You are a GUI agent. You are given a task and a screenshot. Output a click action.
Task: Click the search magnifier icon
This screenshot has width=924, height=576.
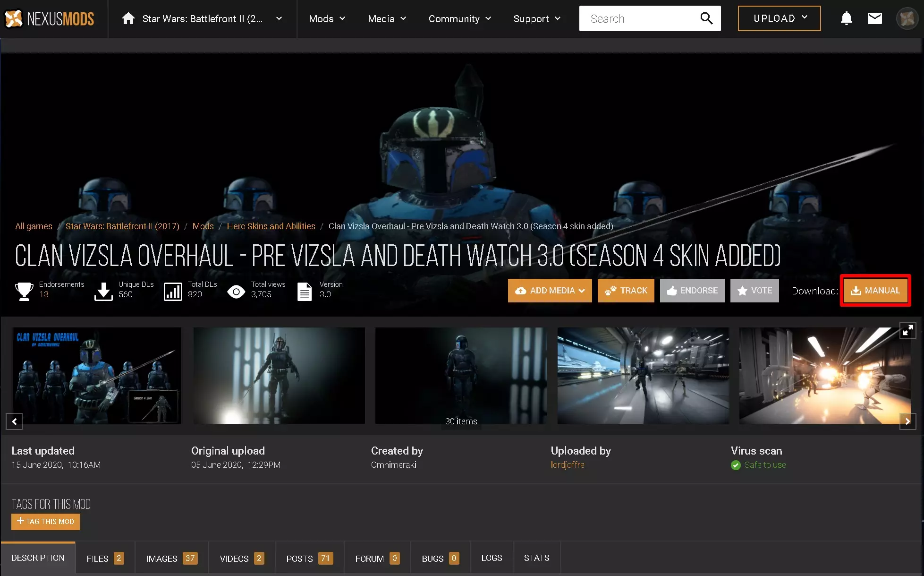(706, 18)
